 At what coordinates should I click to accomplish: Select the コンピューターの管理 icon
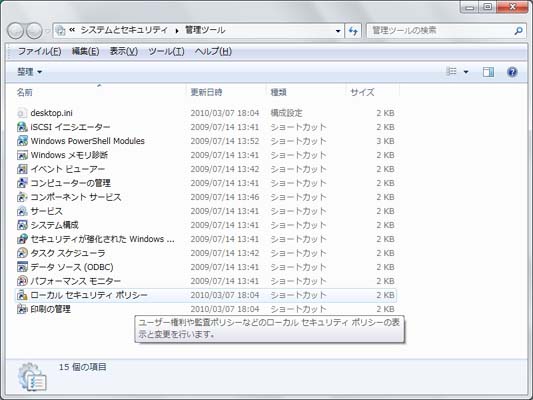tap(22, 183)
